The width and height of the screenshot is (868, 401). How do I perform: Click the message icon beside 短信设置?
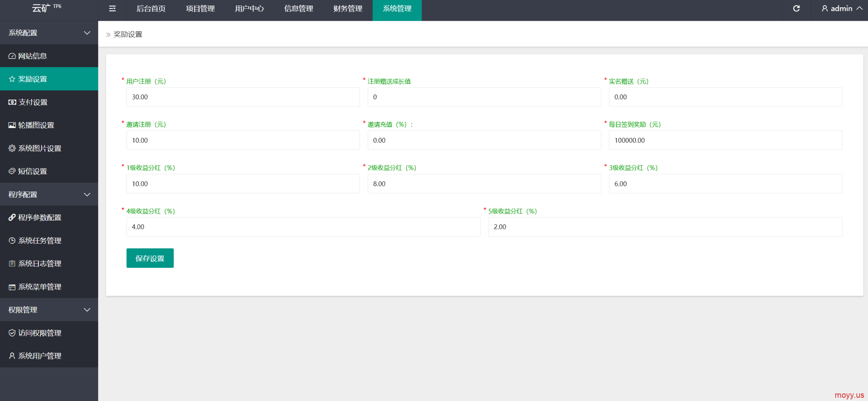tap(12, 171)
